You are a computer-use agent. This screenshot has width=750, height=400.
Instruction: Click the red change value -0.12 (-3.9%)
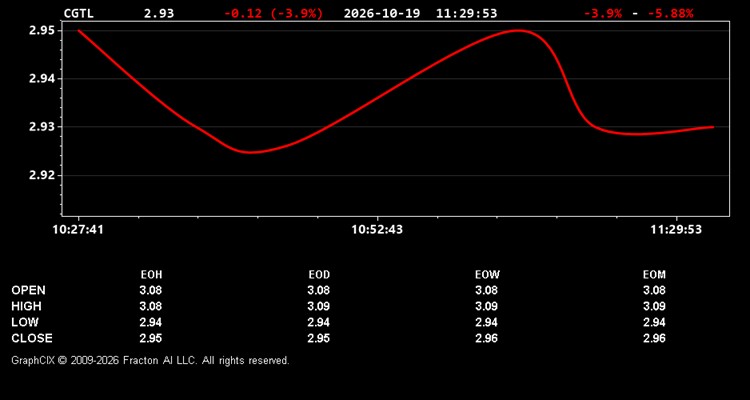(274, 13)
